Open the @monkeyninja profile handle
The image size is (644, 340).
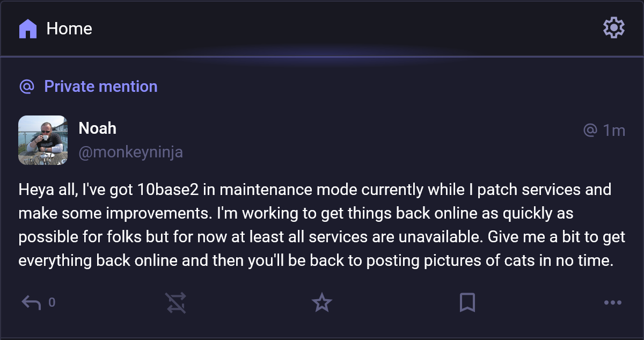pos(130,153)
